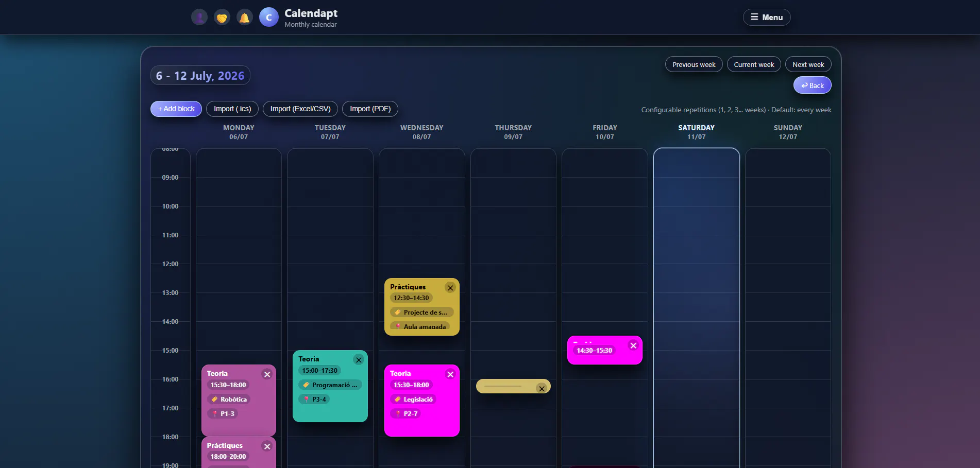This screenshot has width=980, height=468.
Task: Click + Add block button
Action: [176, 109]
